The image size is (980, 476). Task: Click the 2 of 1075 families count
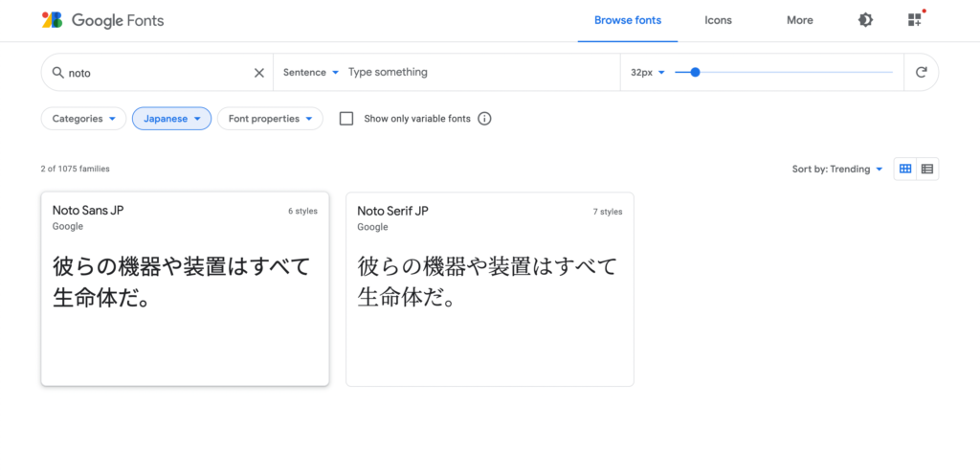[x=75, y=169]
